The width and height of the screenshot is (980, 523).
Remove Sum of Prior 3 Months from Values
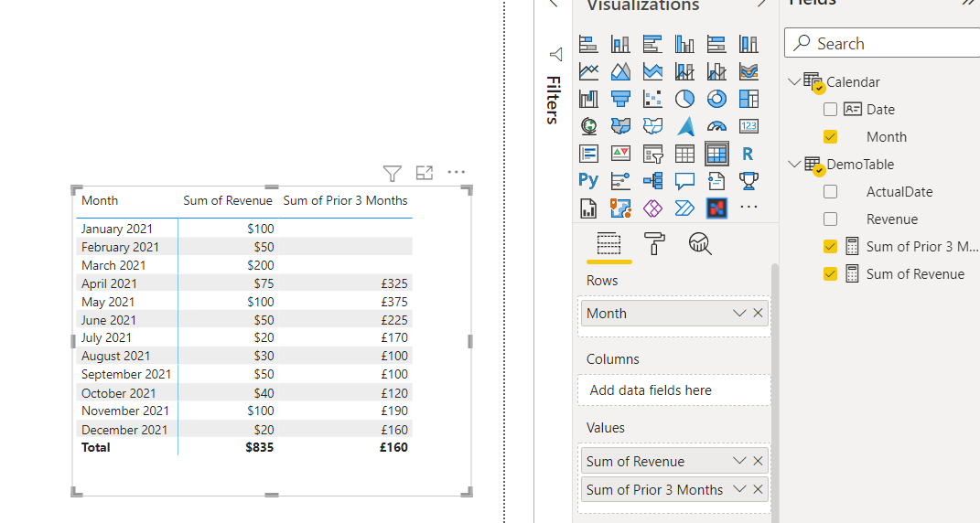pyautogui.click(x=758, y=489)
